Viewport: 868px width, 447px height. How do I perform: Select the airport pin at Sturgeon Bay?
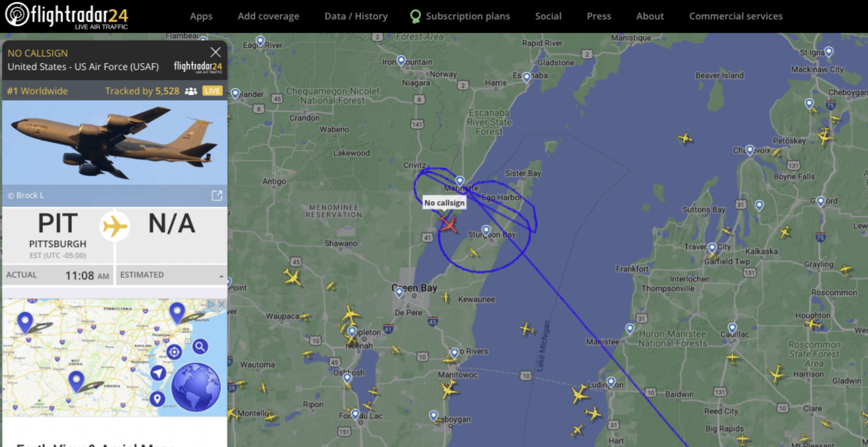[486, 230]
